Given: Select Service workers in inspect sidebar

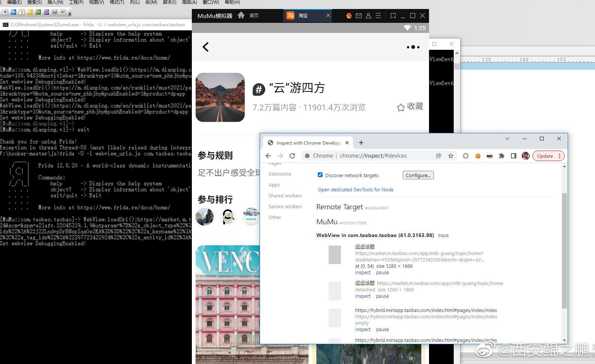Looking at the screenshot, I should pyautogui.click(x=285, y=207).
